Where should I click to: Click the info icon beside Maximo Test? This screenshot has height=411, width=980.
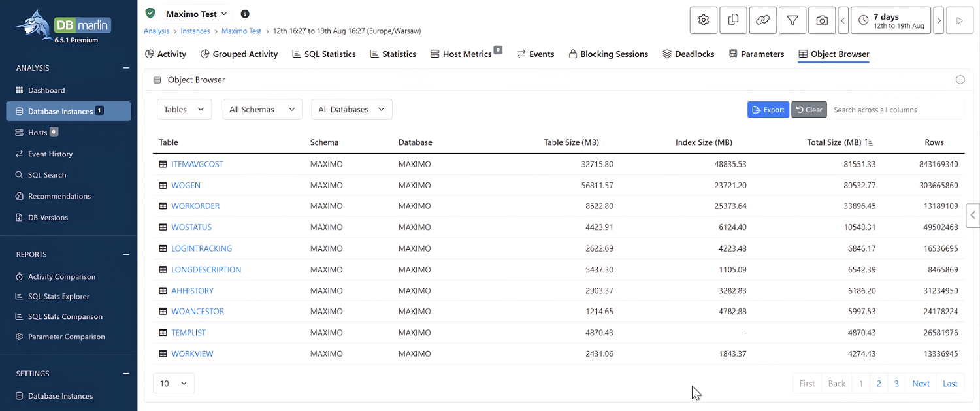point(245,14)
